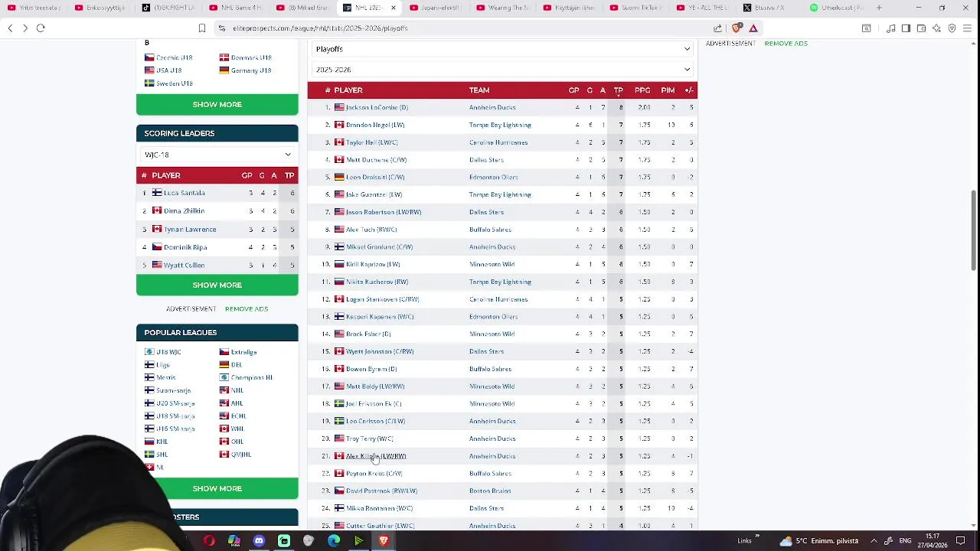980x551 pixels.
Task: Open Tampa Bay Lightning link in Brandon Hagel row
Action: click(500, 125)
